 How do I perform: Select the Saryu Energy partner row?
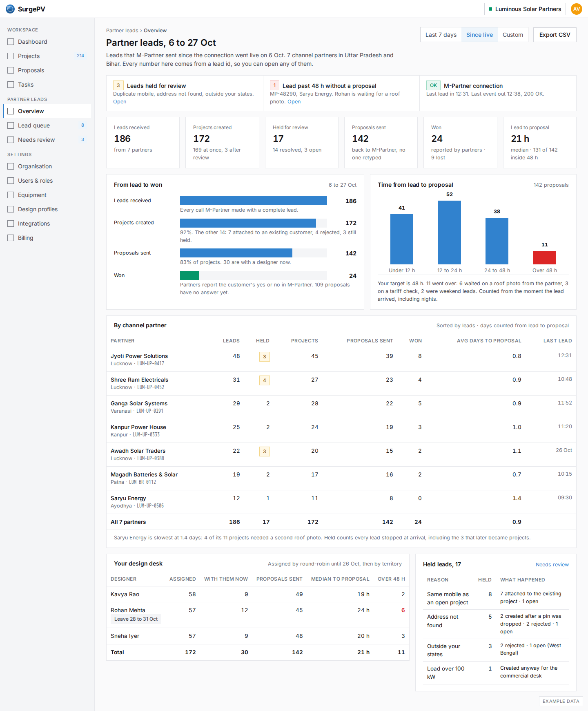(x=341, y=502)
